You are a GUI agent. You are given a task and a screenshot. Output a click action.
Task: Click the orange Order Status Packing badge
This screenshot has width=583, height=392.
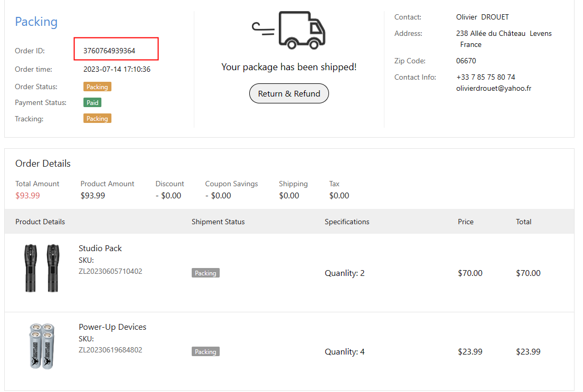click(97, 87)
